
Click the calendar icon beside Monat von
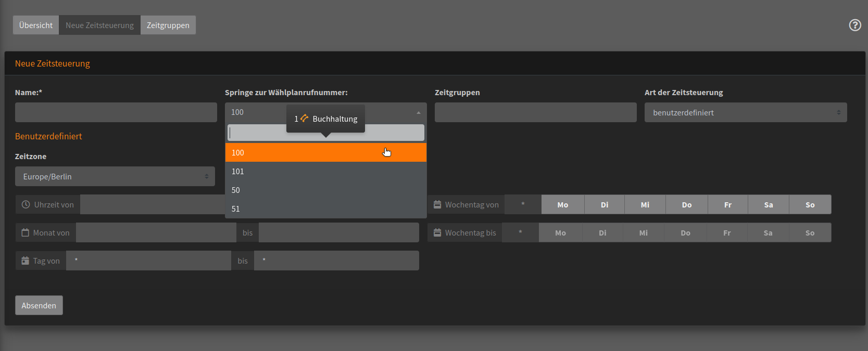pyautogui.click(x=25, y=233)
